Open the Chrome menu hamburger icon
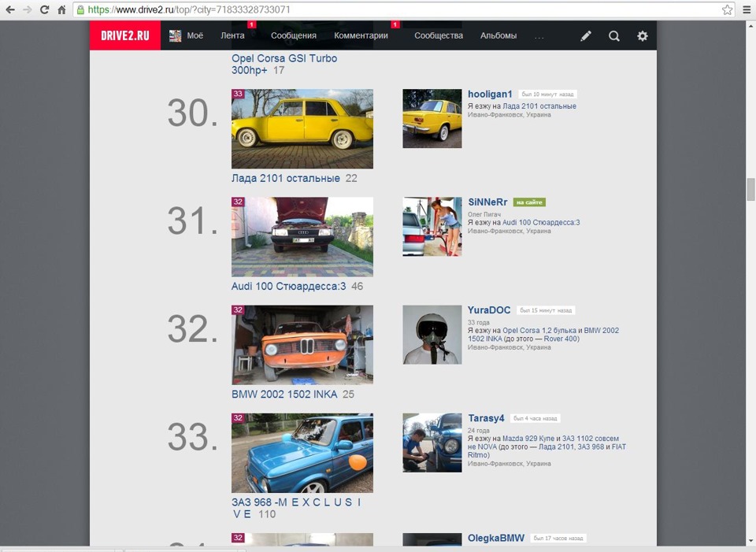The height and width of the screenshot is (552, 756). point(747,9)
